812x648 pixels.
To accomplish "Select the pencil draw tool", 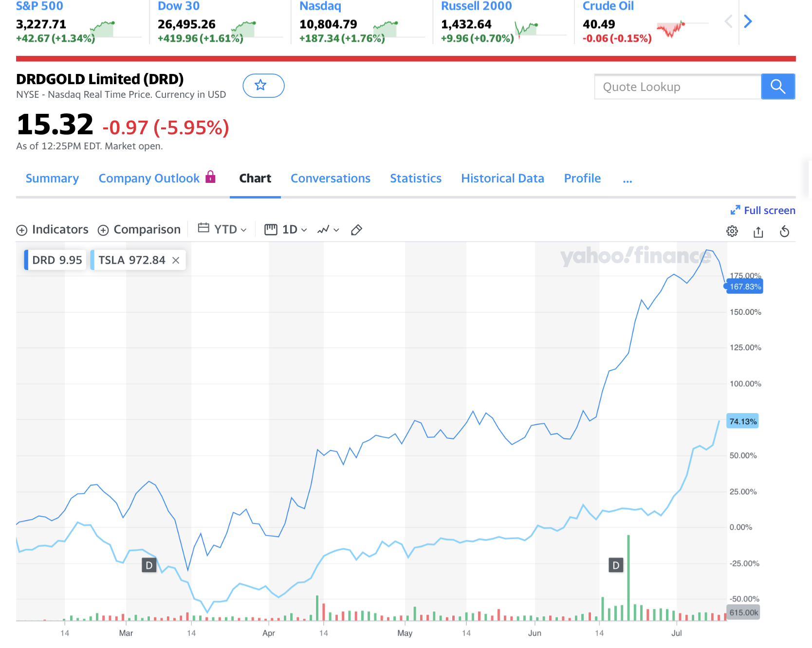I will (356, 230).
